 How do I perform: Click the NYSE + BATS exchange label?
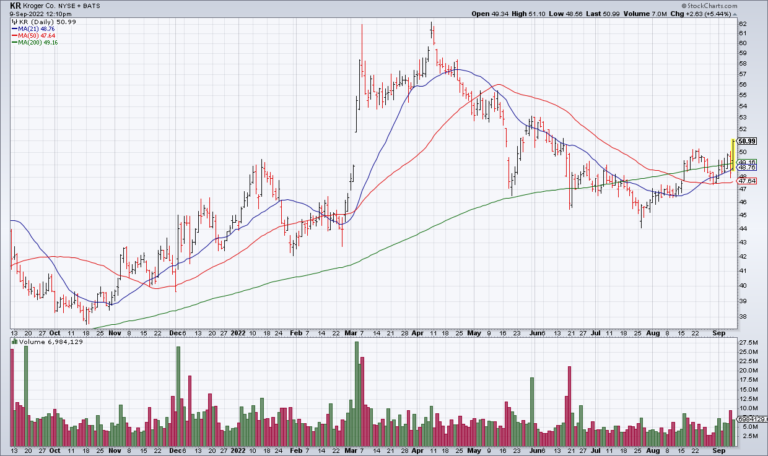[80, 6]
